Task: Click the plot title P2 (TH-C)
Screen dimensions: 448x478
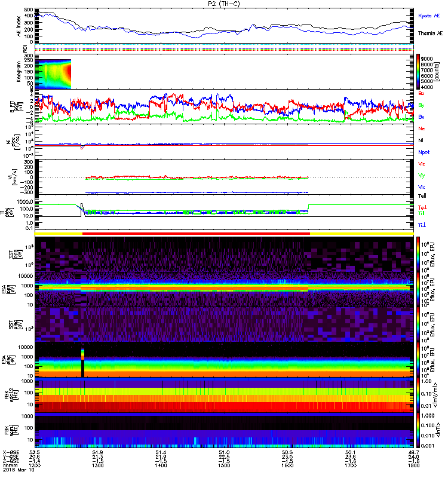Action: [x=224, y=4]
